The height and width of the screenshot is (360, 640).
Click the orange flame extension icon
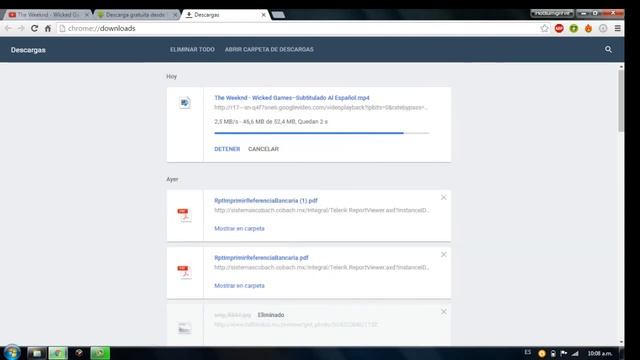[588, 28]
